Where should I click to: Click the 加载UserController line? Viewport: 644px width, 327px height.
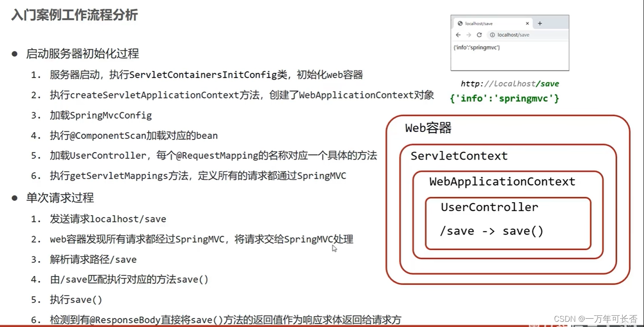pos(213,156)
